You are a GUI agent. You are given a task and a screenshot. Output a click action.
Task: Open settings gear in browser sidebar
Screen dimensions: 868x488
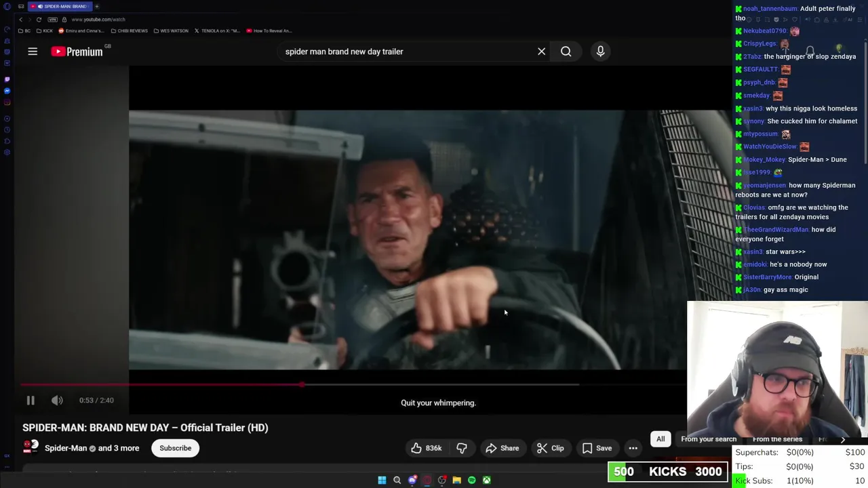click(x=7, y=152)
